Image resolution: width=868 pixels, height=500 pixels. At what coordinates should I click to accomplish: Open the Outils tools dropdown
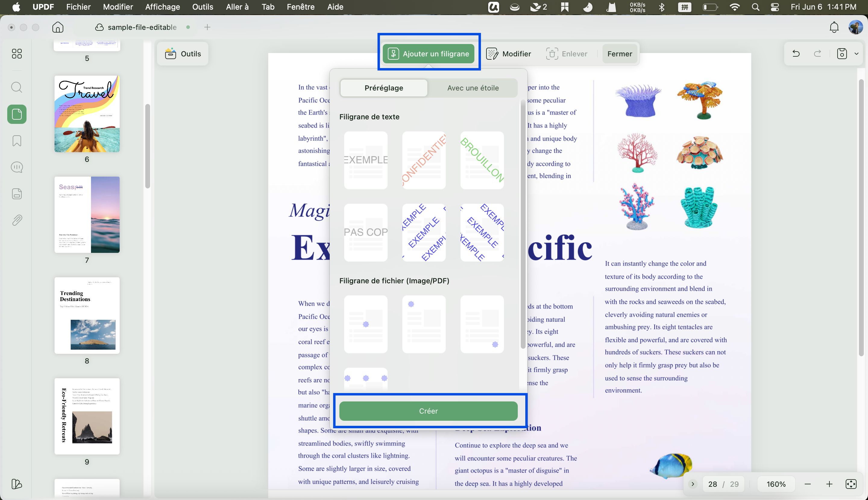click(183, 54)
